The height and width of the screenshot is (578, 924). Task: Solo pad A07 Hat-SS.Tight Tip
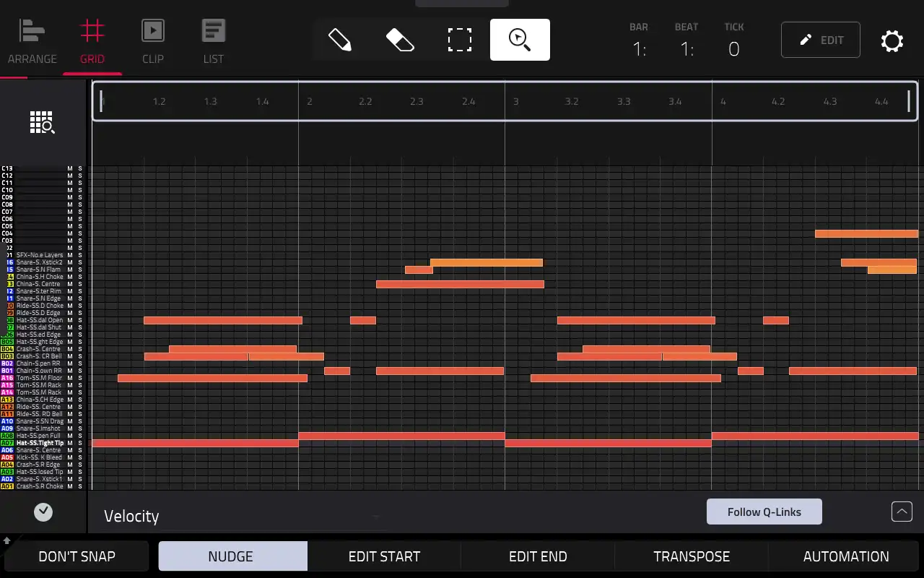coord(80,443)
